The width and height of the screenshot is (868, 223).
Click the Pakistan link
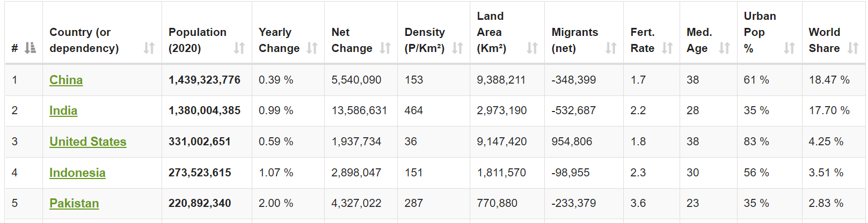pos(74,203)
